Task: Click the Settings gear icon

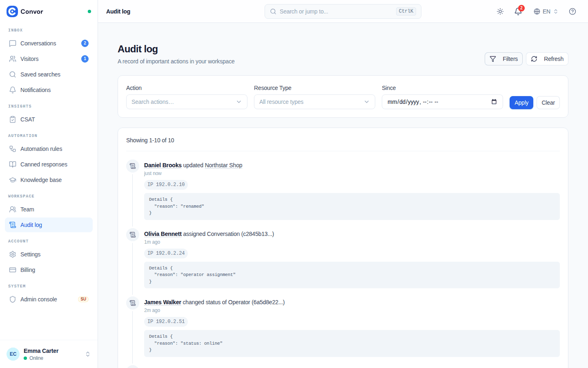Action: 13,254
